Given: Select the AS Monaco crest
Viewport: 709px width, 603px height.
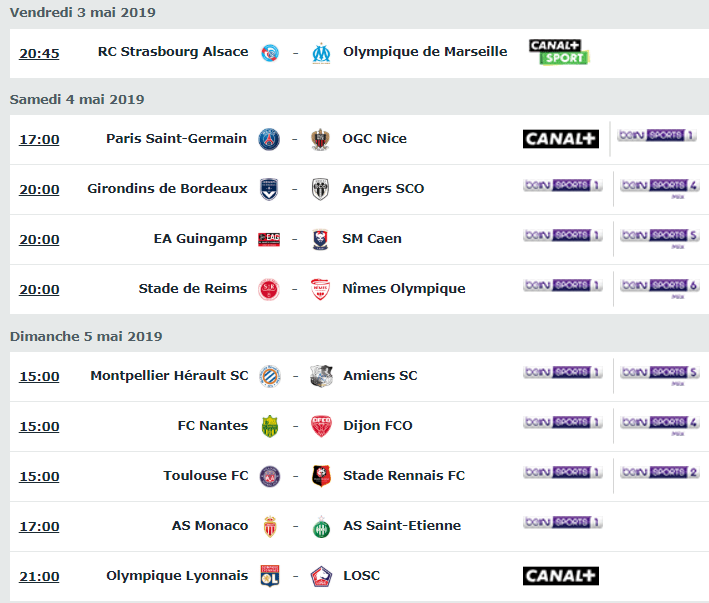Looking at the screenshot, I should [x=270, y=526].
